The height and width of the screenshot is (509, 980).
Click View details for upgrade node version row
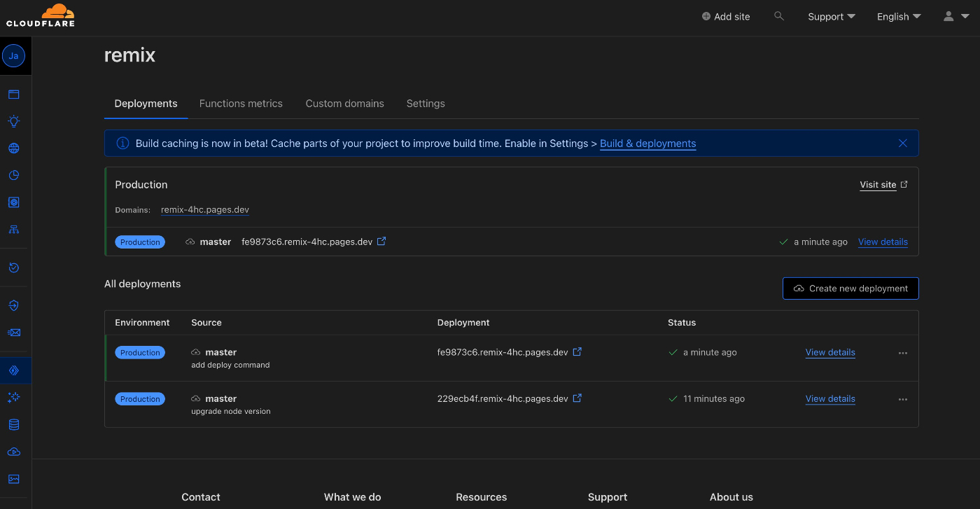[x=830, y=399]
